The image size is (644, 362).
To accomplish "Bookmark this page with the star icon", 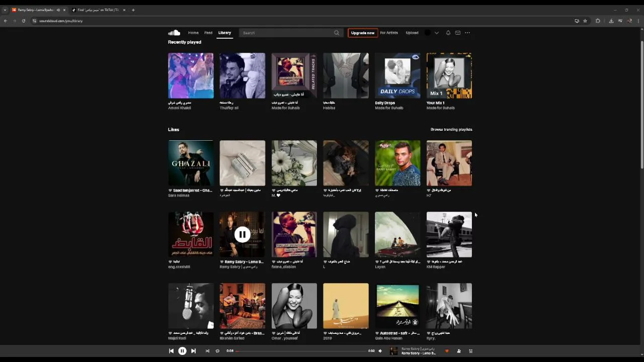I will [x=585, y=21].
